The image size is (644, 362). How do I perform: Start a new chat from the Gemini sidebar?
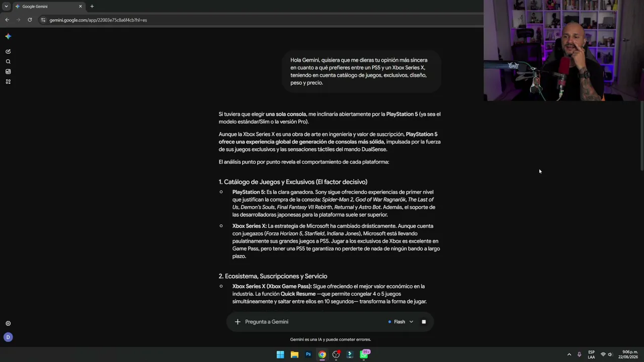pyautogui.click(x=8, y=51)
